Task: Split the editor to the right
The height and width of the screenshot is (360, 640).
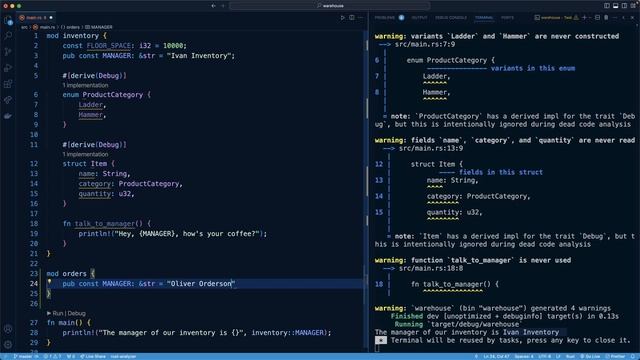Action: tap(351, 18)
